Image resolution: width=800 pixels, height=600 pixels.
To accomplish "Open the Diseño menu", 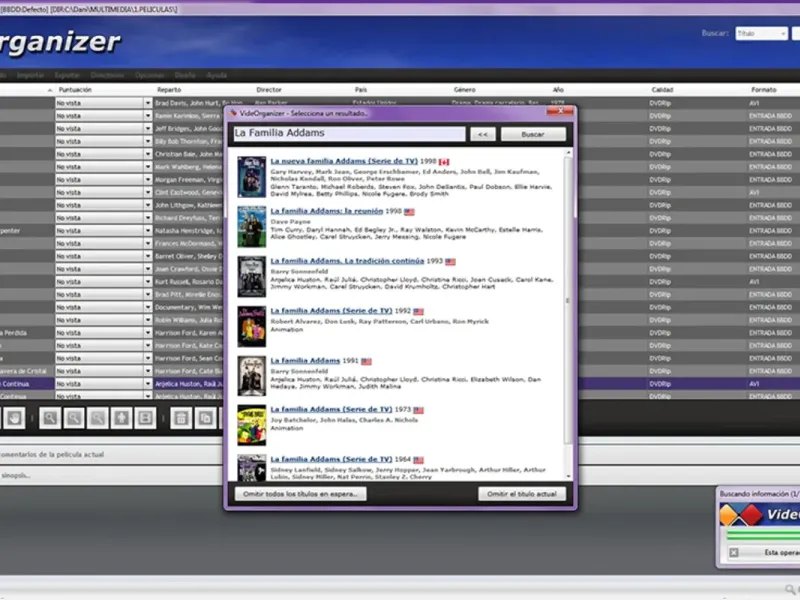I will [x=185, y=76].
